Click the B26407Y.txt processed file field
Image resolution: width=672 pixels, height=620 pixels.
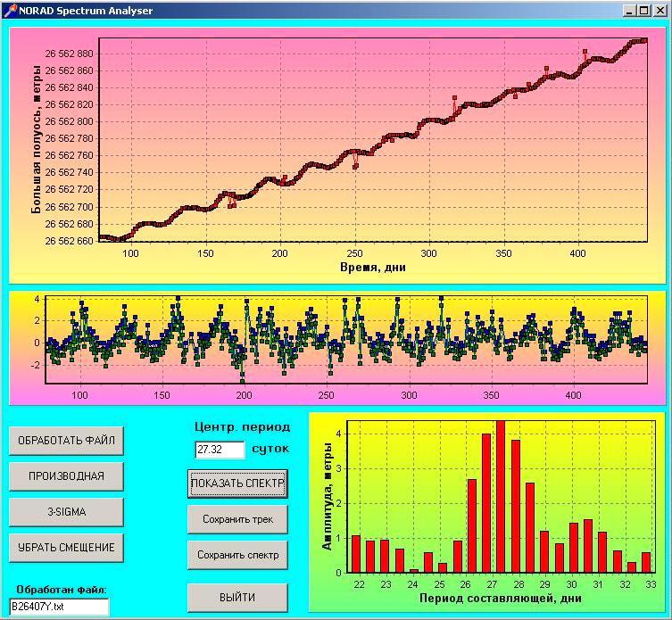pos(59,607)
